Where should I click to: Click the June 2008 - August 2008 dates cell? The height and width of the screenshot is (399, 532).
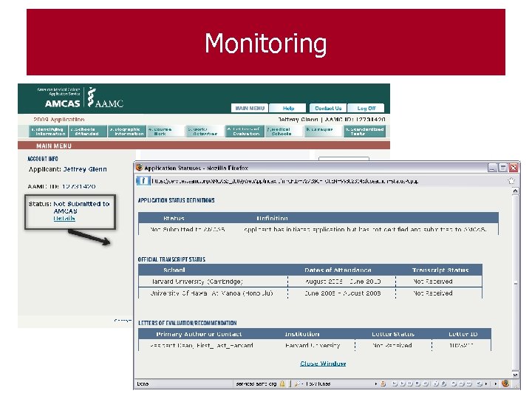(x=342, y=293)
